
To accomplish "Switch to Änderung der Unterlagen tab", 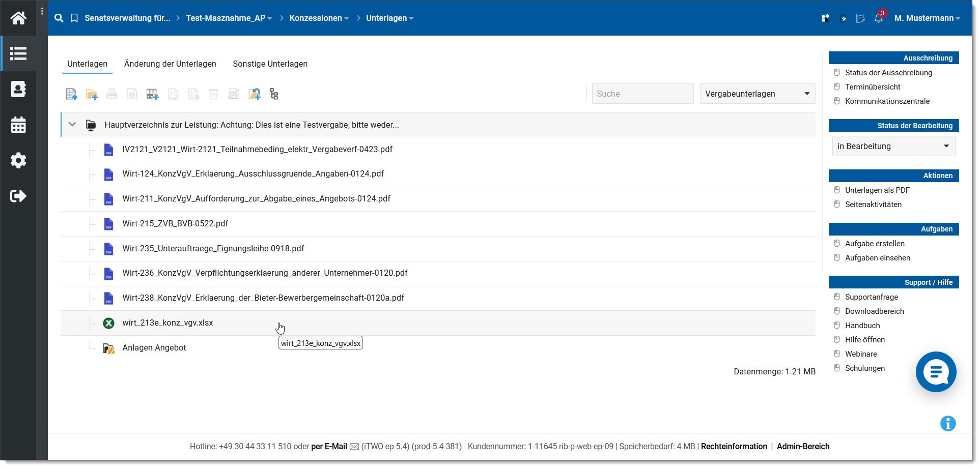I will [170, 64].
